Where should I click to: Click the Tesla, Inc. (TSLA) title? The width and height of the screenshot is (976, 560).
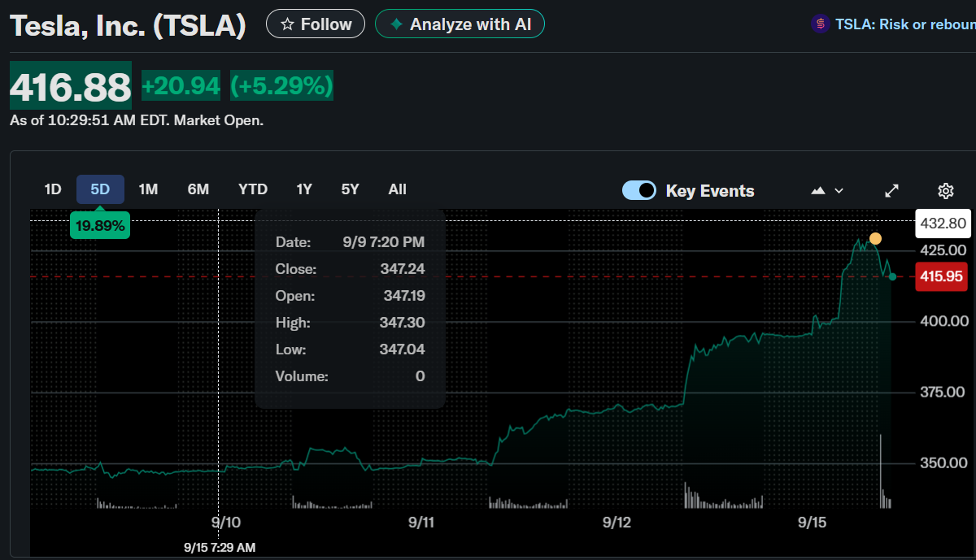(x=128, y=26)
